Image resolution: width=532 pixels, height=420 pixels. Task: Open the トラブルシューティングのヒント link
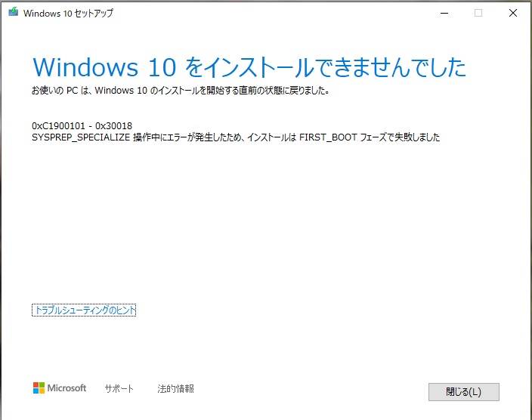84,310
